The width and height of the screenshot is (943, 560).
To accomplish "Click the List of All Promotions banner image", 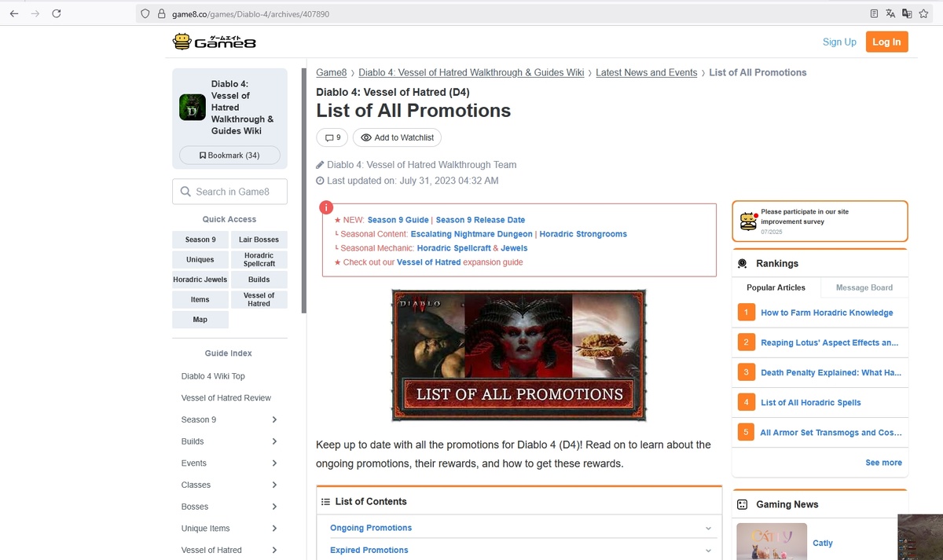I will (x=519, y=355).
